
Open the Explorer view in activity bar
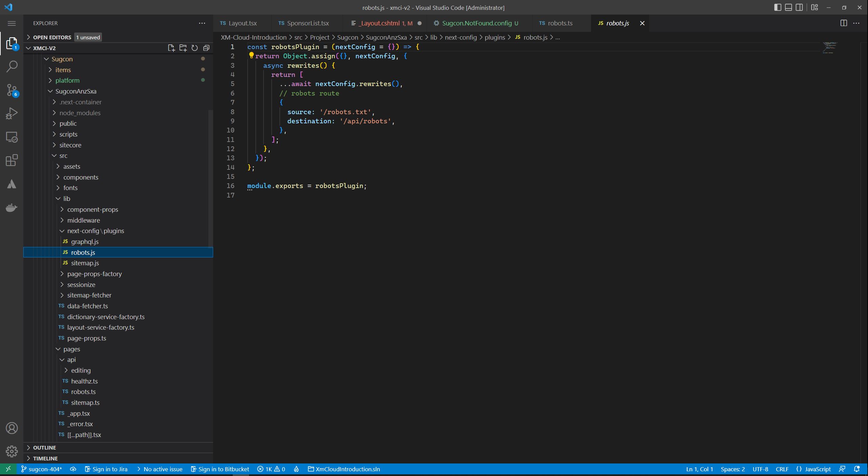pyautogui.click(x=12, y=43)
